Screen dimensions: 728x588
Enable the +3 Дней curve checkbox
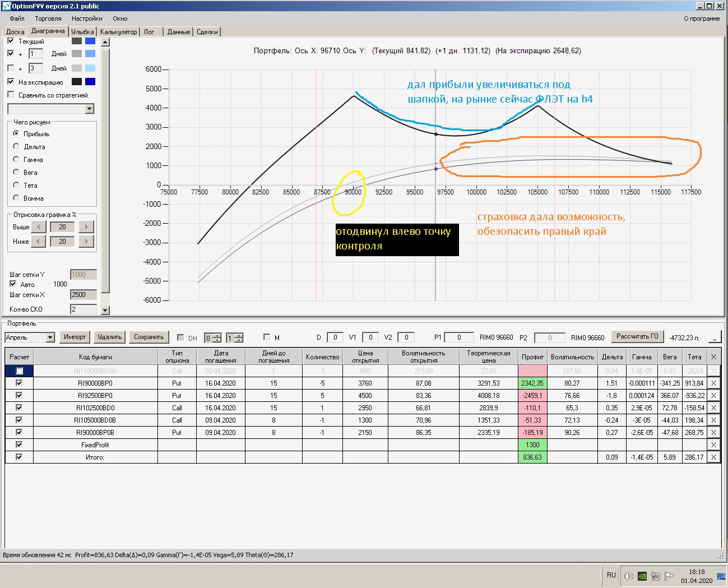[x=11, y=68]
